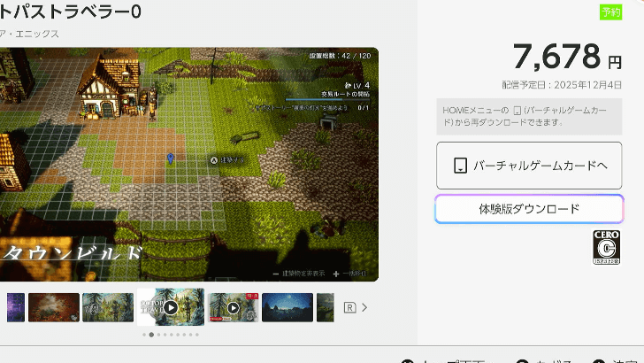Screen dimensions: 644x363
Task: Click the card icon on virtual game card button
Action: tap(460, 166)
